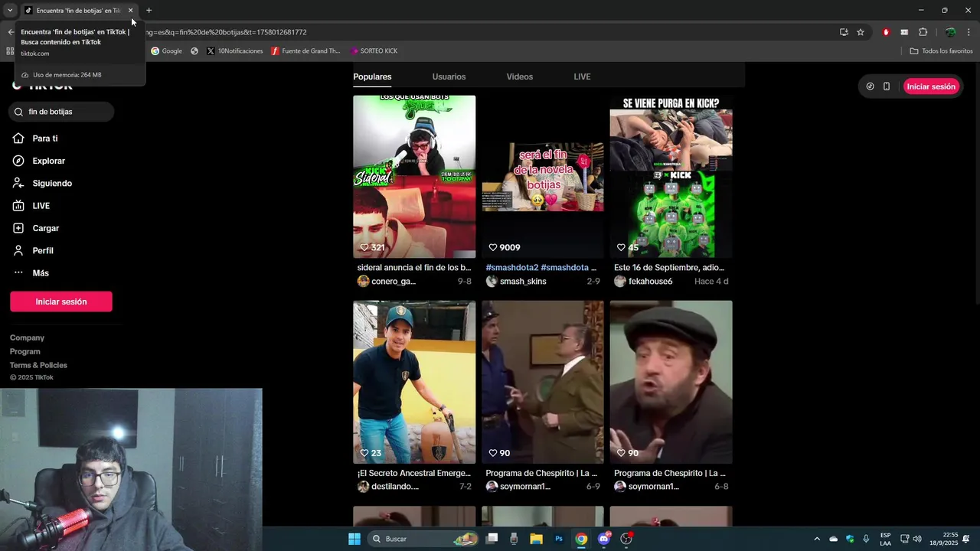
Task: Show hidden system tray icons
Action: (817, 539)
